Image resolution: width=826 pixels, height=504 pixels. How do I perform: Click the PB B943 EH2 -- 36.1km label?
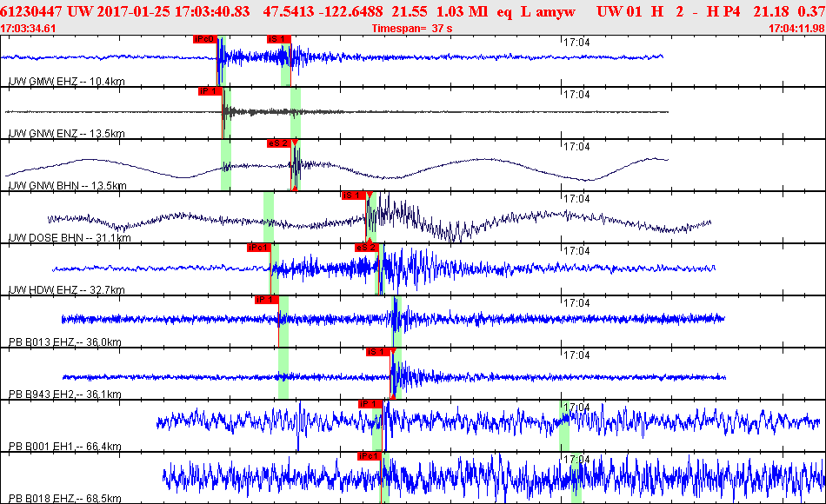[65, 394]
